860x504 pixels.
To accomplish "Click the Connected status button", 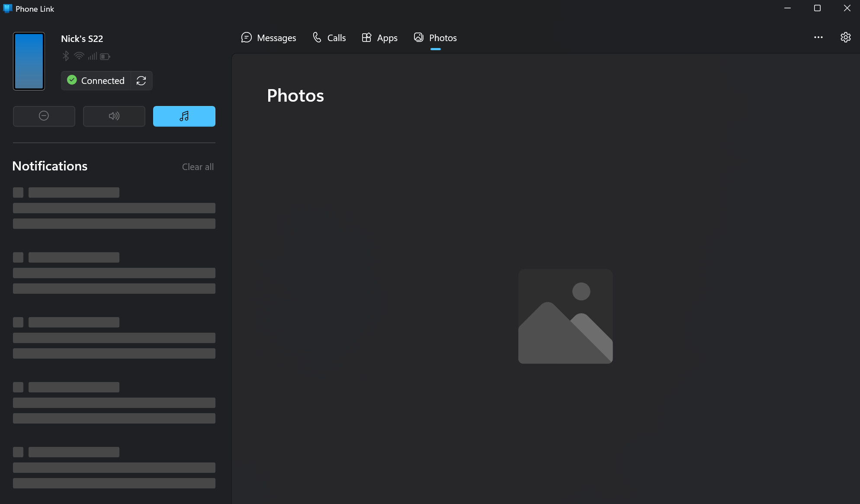I will coord(96,81).
